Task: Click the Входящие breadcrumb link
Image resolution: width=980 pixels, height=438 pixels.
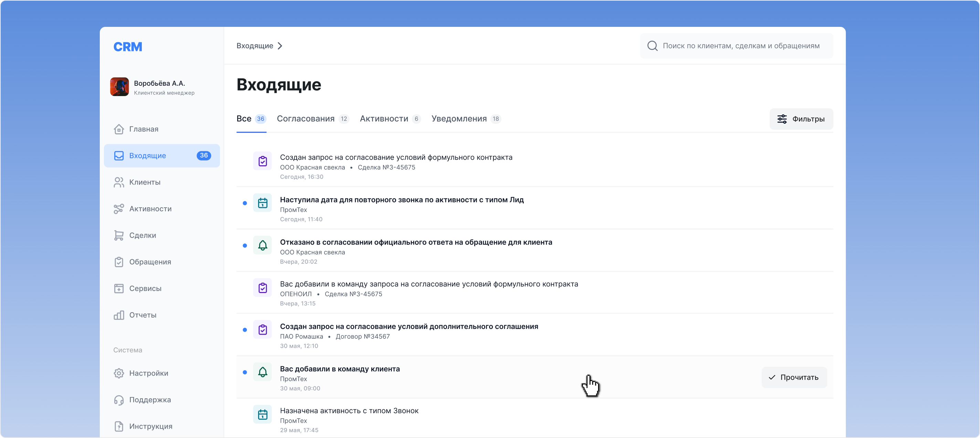Action: (255, 46)
